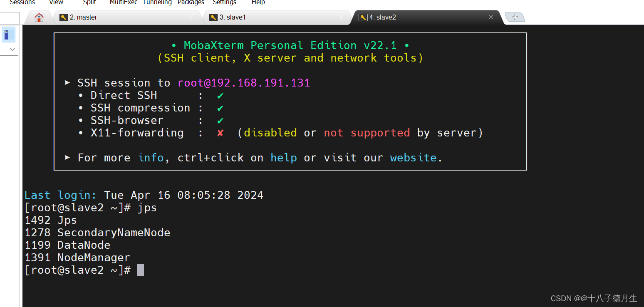Click the wrench icon on master tab

[63, 17]
